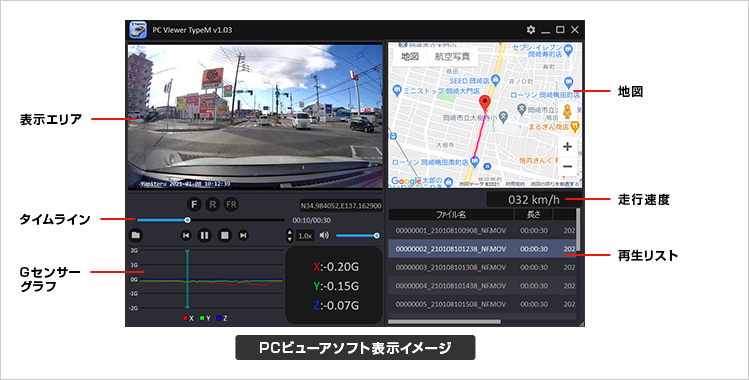Skip to the next video file

coord(243,235)
